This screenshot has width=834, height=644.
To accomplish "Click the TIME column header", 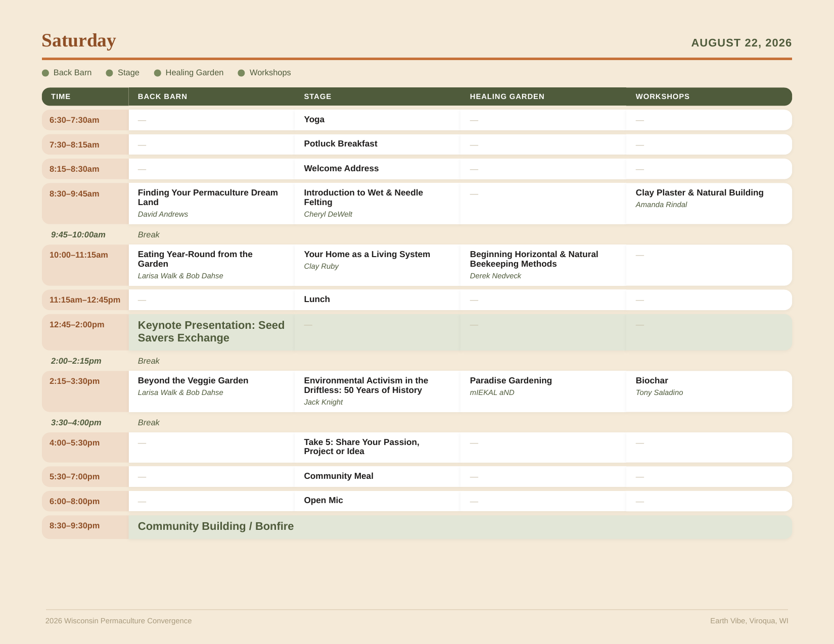I will point(85,96).
